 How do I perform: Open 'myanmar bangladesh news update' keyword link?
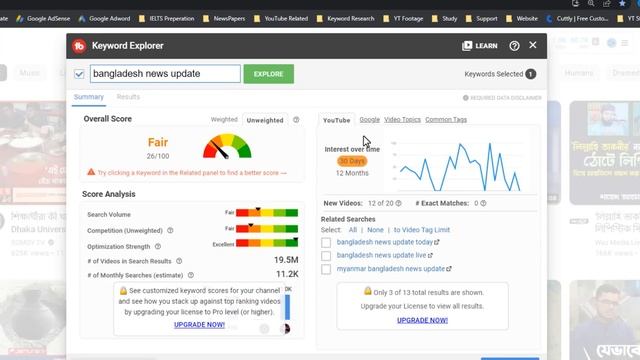click(391, 269)
